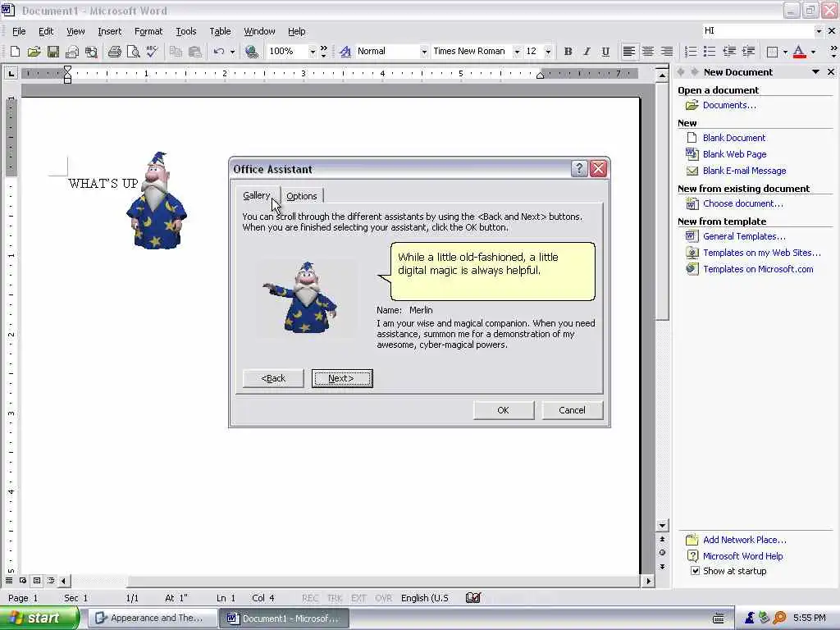This screenshot has height=630, width=840.
Task: Create a new blank document from the toolbar
Action: tap(15, 52)
